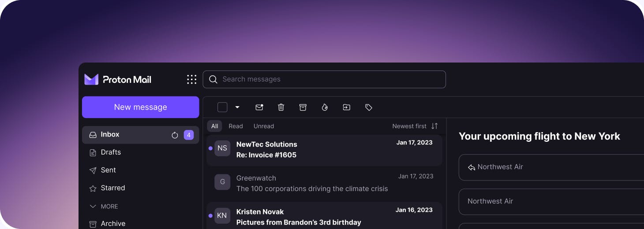The image size is (644, 229).
Task: Click the archive icon in toolbar
Action: (x=303, y=107)
